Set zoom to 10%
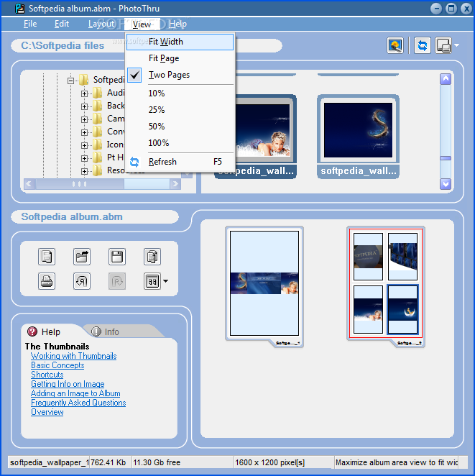 tap(180, 93)
